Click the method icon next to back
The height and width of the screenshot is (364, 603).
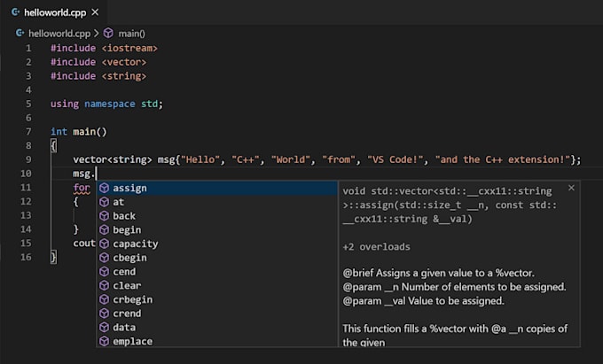tap(105, 216)
